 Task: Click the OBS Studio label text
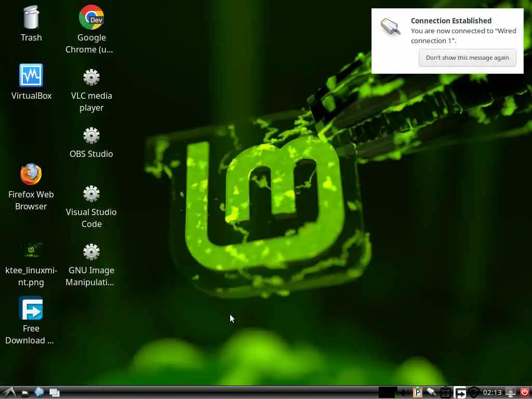[91, 154]
